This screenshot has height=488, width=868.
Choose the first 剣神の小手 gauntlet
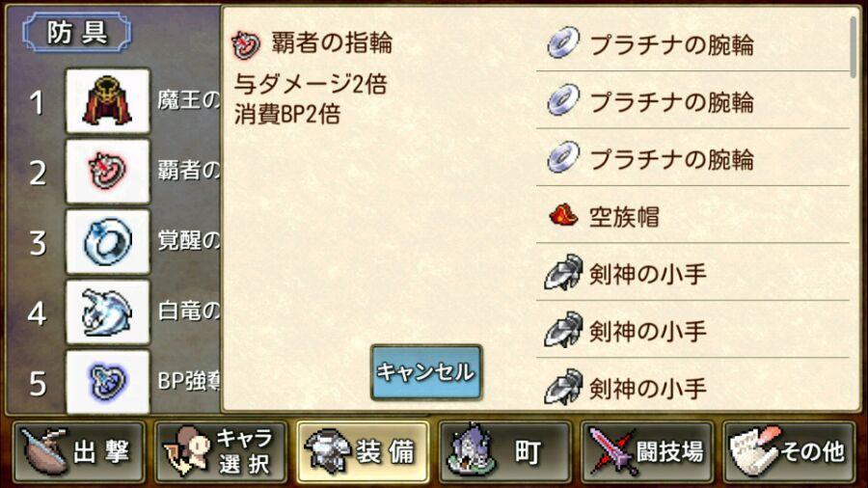coord(692,273)
